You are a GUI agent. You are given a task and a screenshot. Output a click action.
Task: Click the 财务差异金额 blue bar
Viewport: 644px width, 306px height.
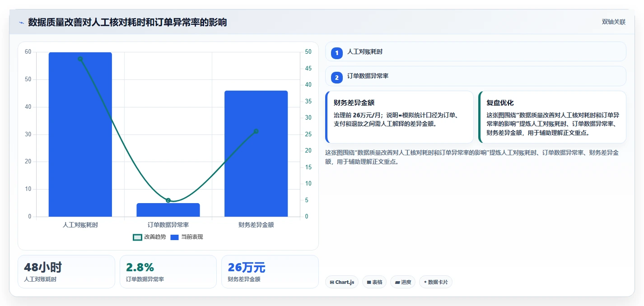pos(256,153)
